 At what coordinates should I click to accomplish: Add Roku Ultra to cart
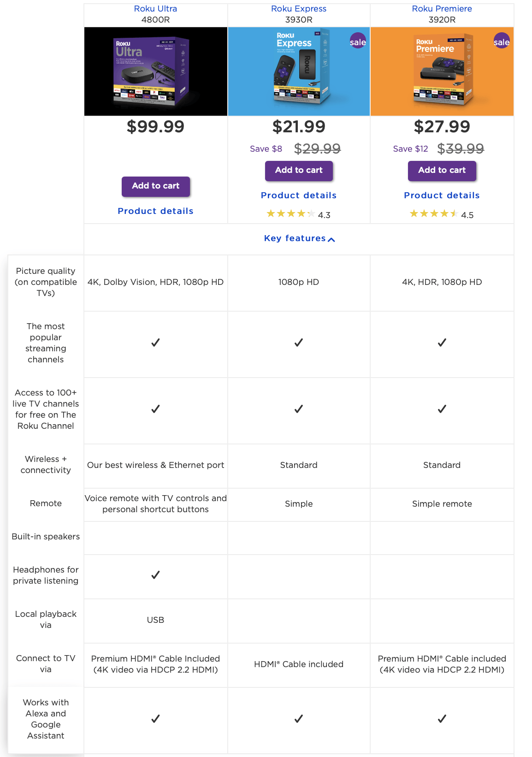pyautogui.click(x=155, y=186)
